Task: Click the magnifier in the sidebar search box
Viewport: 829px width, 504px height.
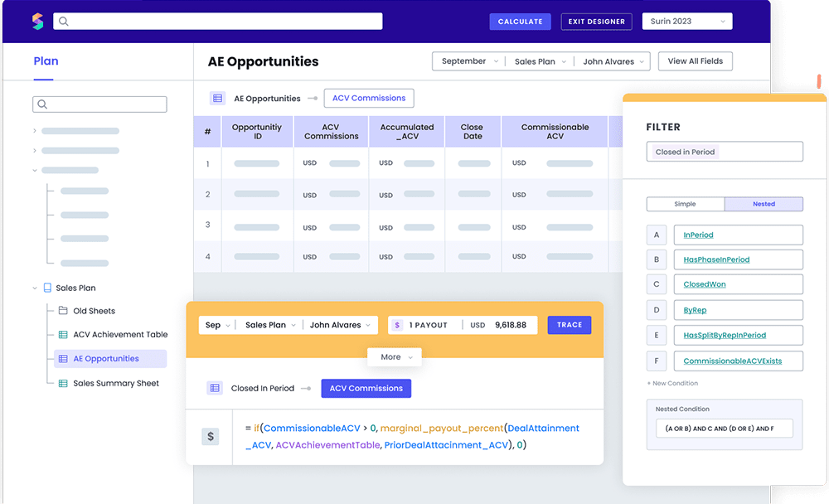Action: pyautogui.click(x=42, y=104)
